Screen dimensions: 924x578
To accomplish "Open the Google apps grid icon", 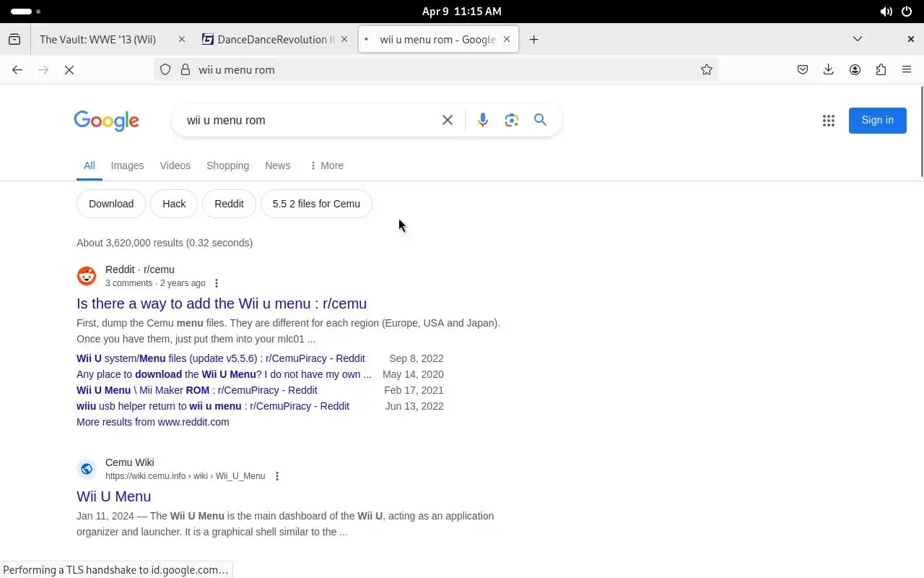I will 829,121.
